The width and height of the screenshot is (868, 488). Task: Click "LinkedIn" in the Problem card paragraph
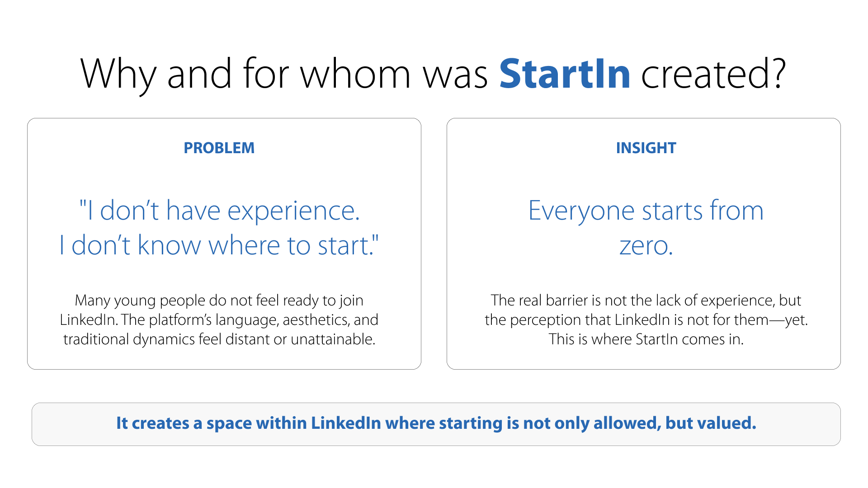(89, 320)
